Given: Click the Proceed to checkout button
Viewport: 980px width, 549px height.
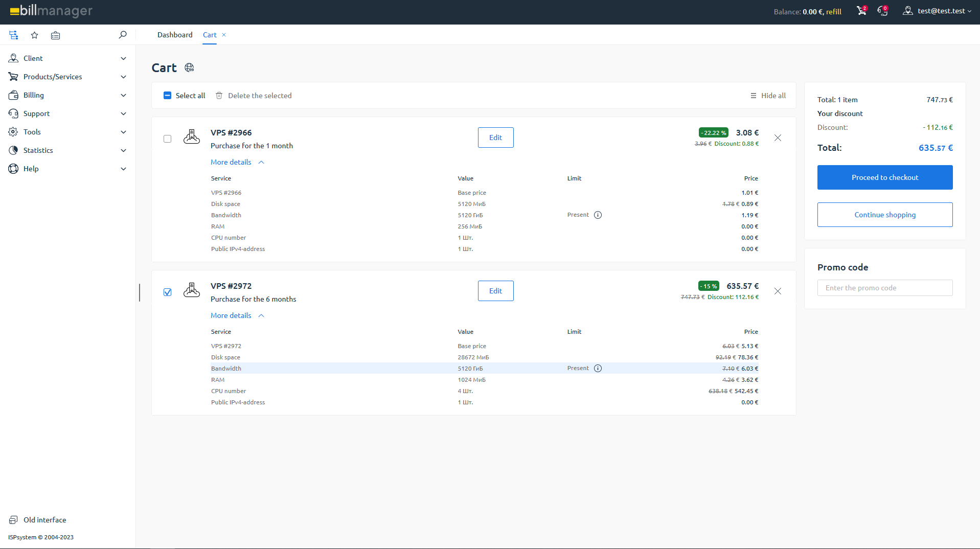Looking at the screenshot, I should [884, 177].
